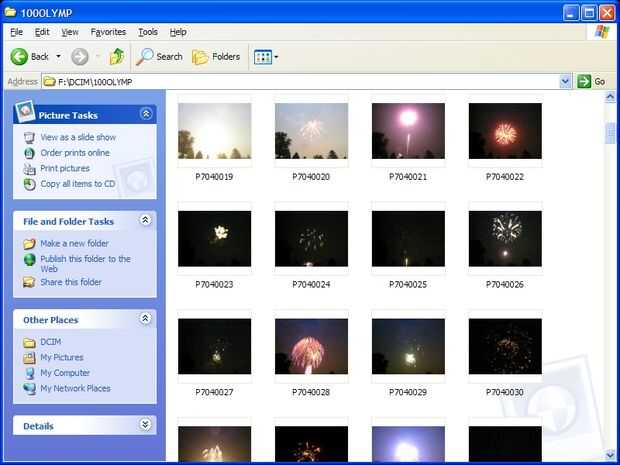The height and width of the screenshot is (465, 620).
Task: Click View as a slide show link
Action: [78, 137]
